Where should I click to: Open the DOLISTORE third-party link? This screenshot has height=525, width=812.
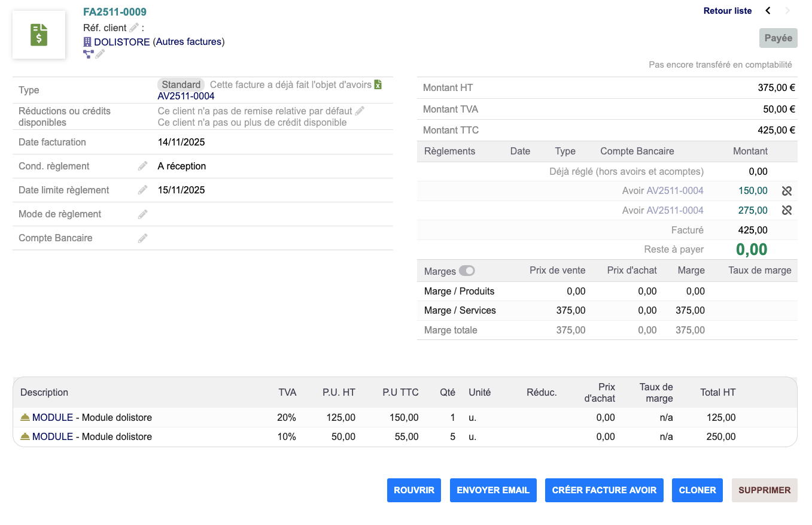(x=121, y=42)
